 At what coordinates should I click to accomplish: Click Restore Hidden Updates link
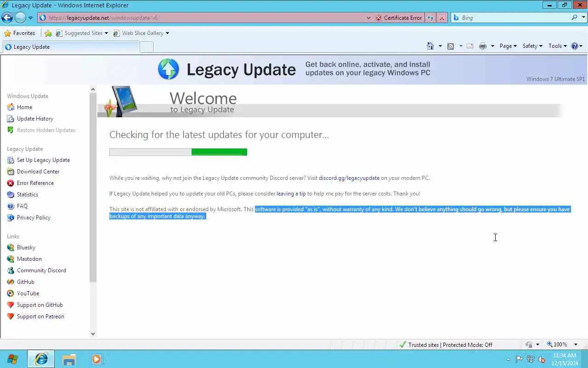pyautogui.click(x=46, y=130)
